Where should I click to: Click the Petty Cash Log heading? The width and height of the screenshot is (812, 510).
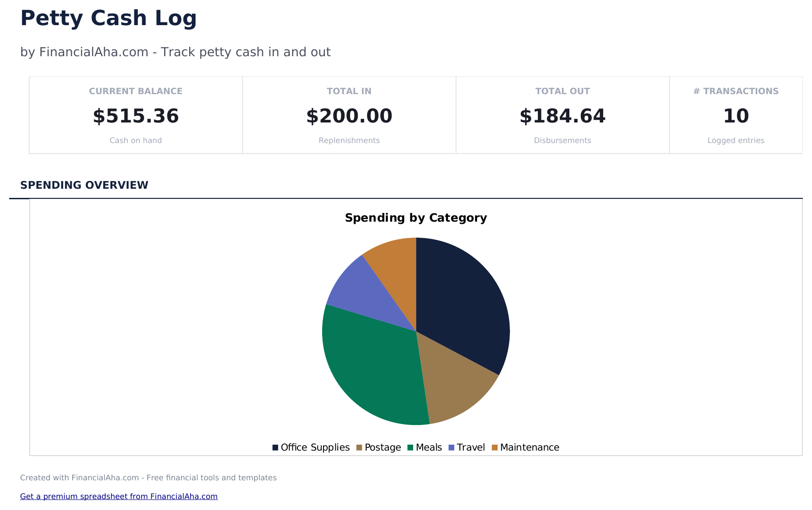point(108,18)
